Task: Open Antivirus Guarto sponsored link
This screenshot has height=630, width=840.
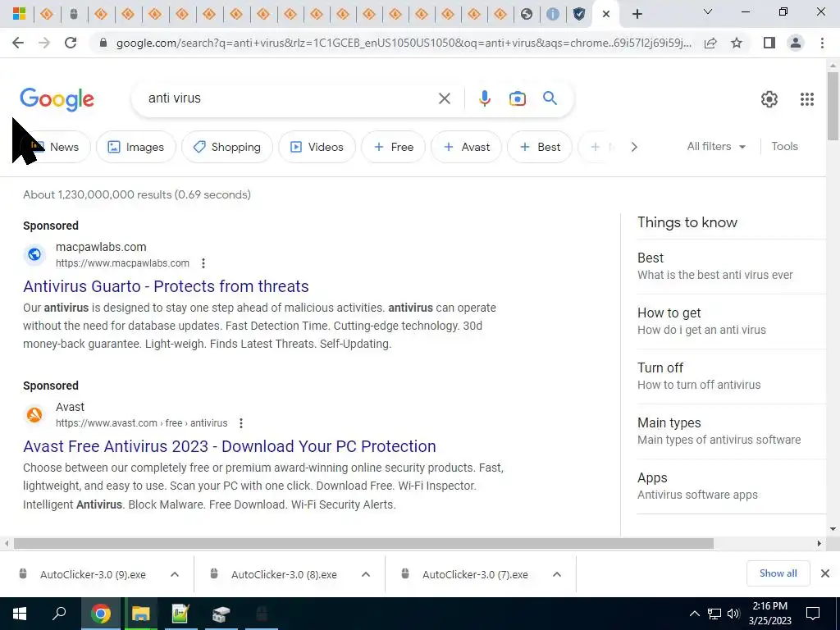Action: pyautogui.click(x=166, y=286)
